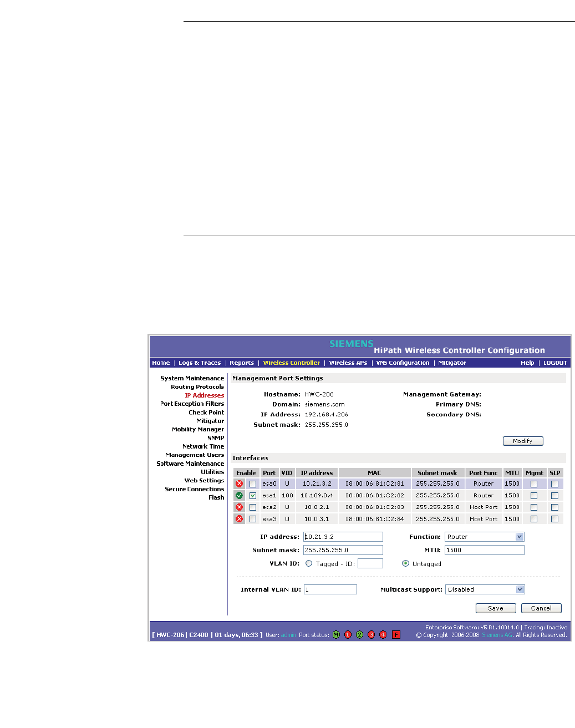Click the LOGOUT link
The height and width of the screenshot is (728, 575).
pyautogui.click(x=555, y=363)
